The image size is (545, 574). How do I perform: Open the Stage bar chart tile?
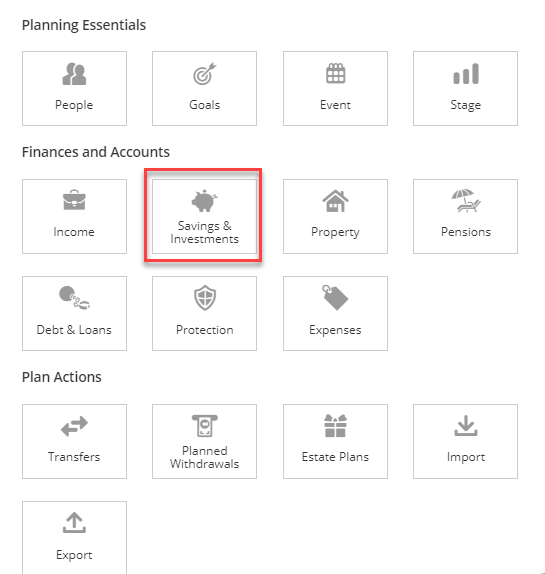coord(465,88)
